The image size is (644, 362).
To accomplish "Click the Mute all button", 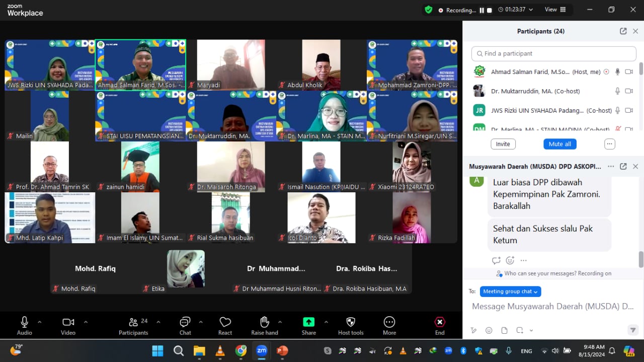I will point(559,144).
